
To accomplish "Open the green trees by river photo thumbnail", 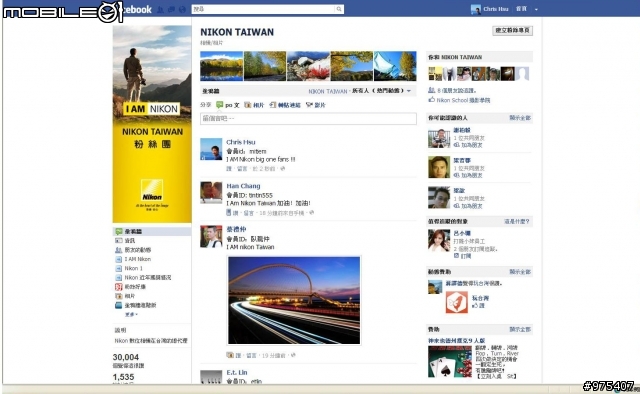I will 265,66.
